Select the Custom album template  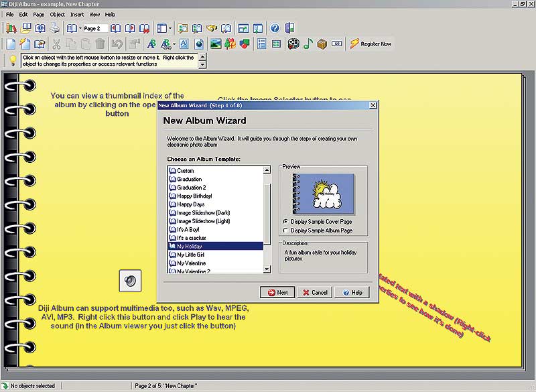click(x=216, y=171)
